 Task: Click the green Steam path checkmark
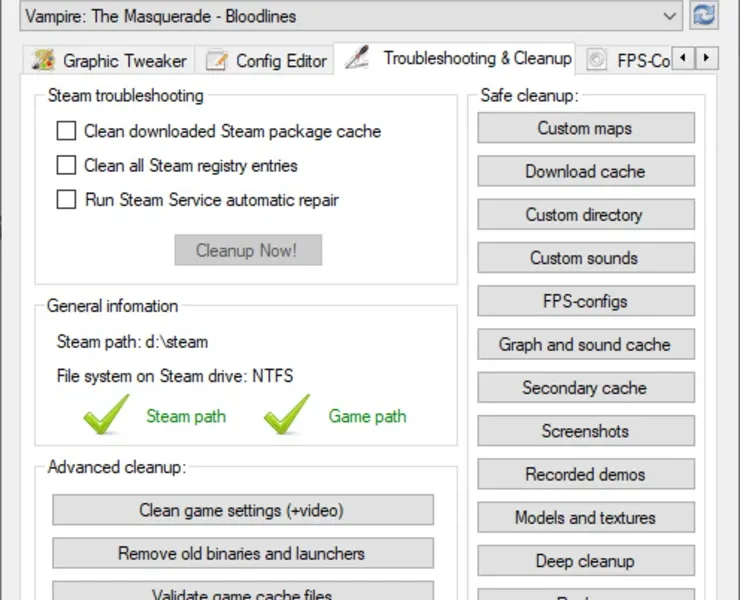(106, 414)
